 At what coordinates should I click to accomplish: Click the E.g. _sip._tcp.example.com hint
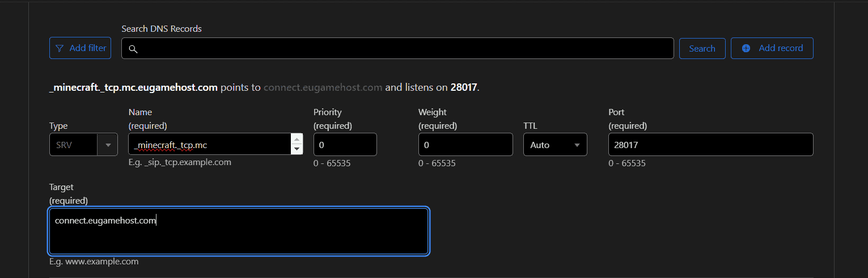pos(180,162)
